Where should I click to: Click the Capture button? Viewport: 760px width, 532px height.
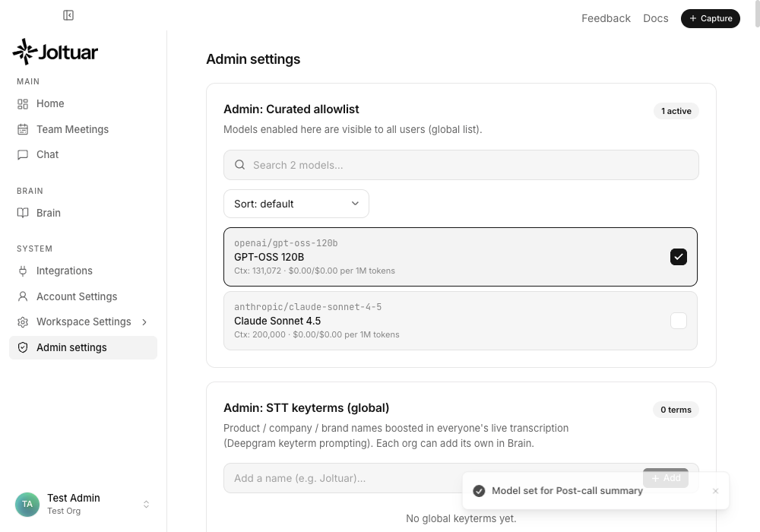pos(710,18)
